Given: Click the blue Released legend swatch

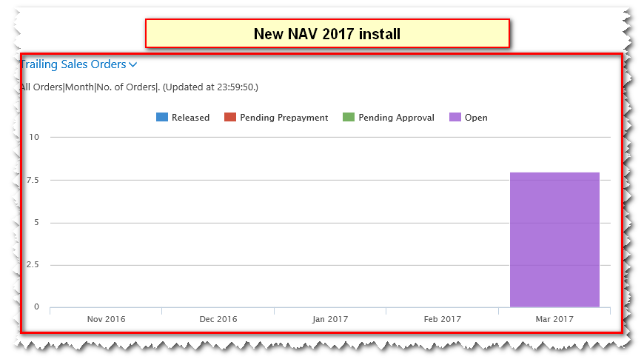Looking at the screenshot, I should [162, 118].
